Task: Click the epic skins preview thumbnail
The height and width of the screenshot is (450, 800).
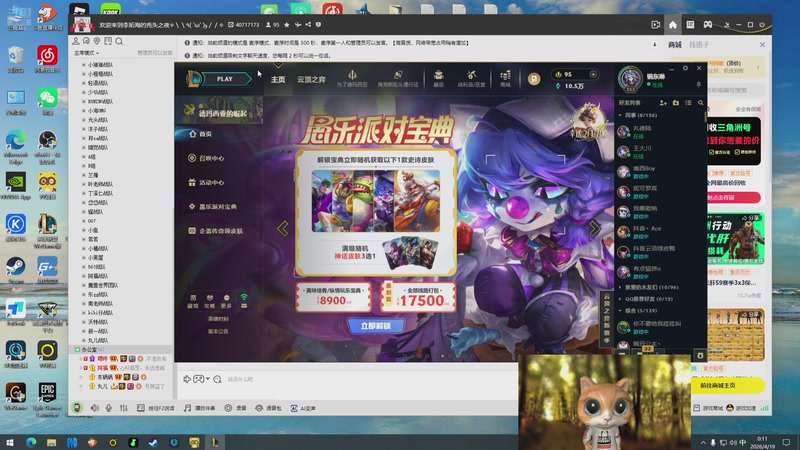Action: (376, 201)
